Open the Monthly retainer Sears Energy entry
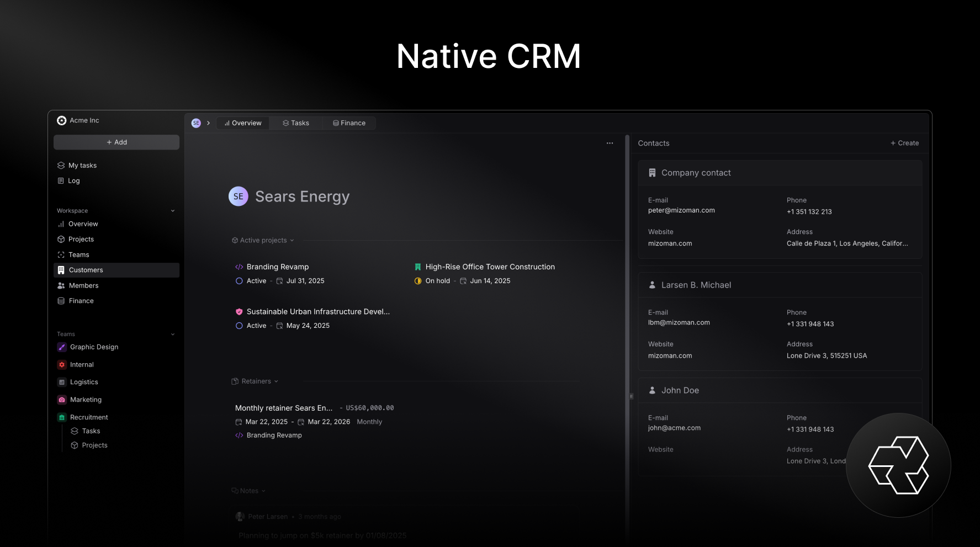 point(284,408)
